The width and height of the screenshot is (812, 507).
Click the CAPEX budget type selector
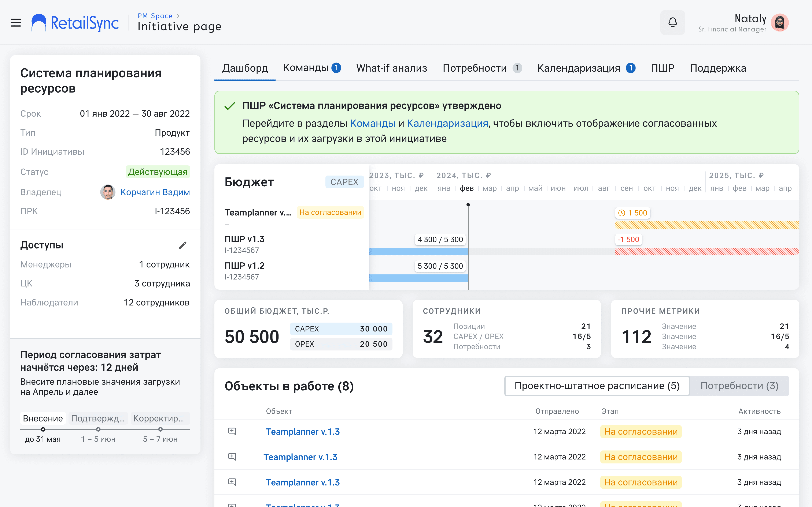344,182
